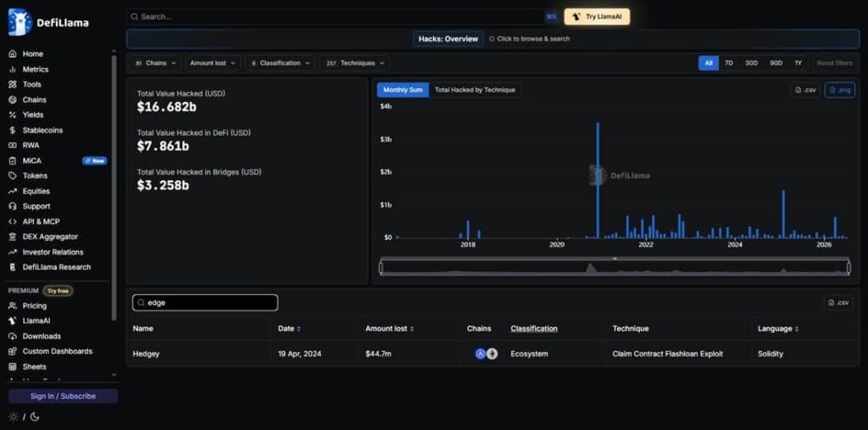This screenshot has height=430, width=868.
Task: Click the Pricing users icon
Action: 12,306
